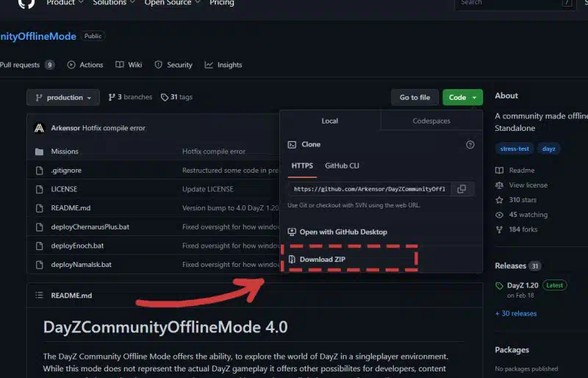Viewport: 588px width, 378px height.
Task: Open the Missions folder
Action: (x=65, y=151)
